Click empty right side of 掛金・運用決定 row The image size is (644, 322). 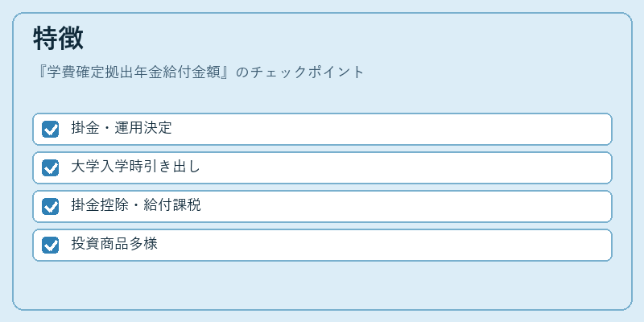390,130
